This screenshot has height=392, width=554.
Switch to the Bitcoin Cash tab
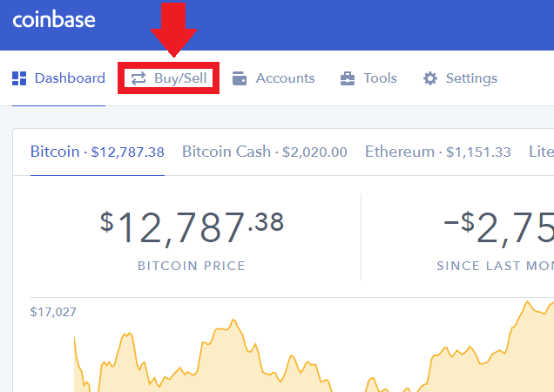[265, 152]
